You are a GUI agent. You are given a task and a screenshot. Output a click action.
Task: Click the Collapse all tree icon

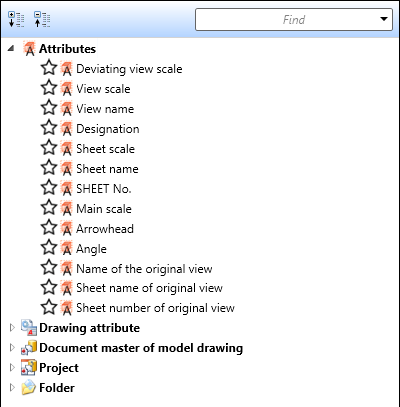(42, 19)
